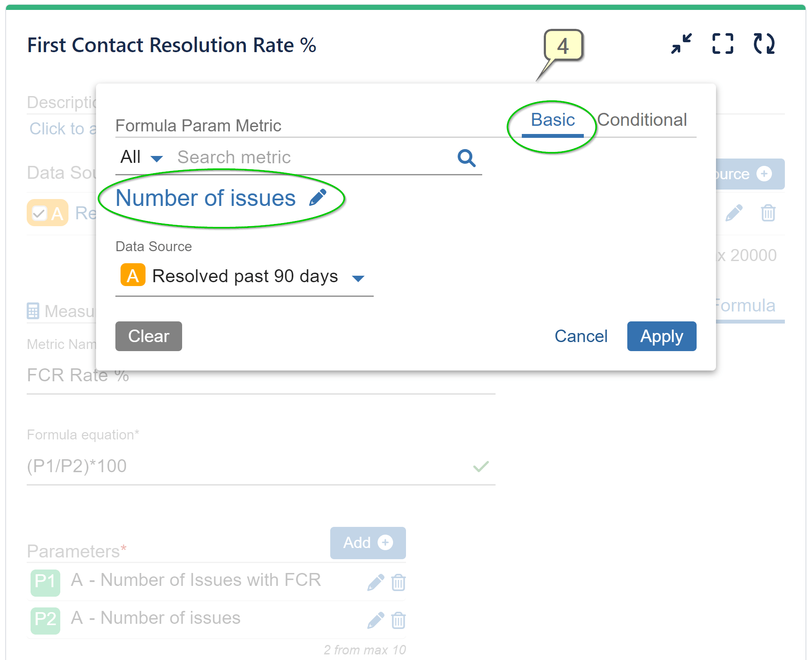The width and height of the screenshot is (812, 660).
Task: Switch to the Conditional tab
Action: coord(643,120)
